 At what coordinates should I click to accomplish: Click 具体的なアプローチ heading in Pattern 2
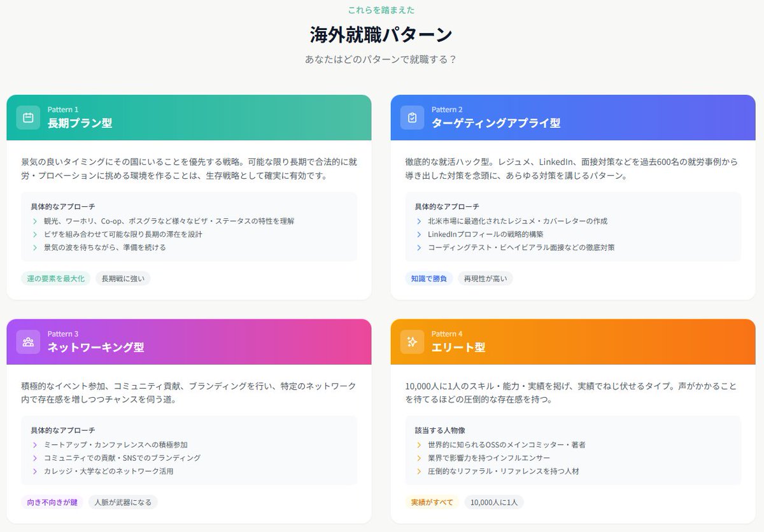[447, 207]
